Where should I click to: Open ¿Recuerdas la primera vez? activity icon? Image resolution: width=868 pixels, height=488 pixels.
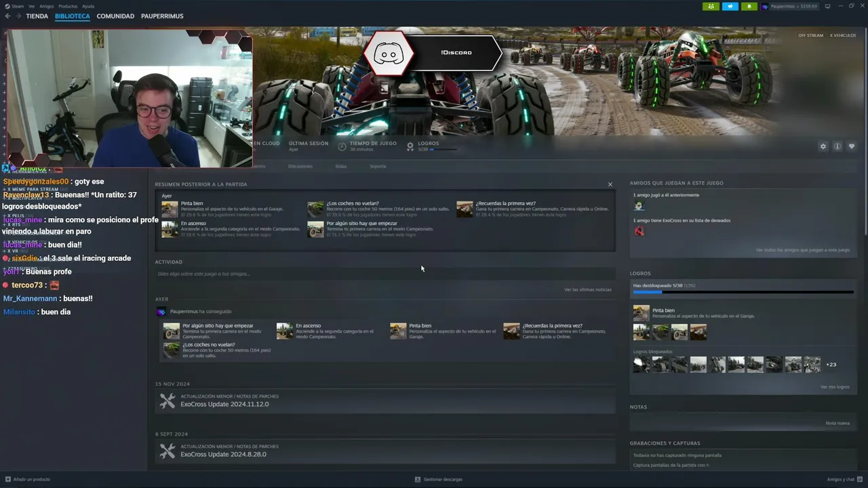(511, 331)
